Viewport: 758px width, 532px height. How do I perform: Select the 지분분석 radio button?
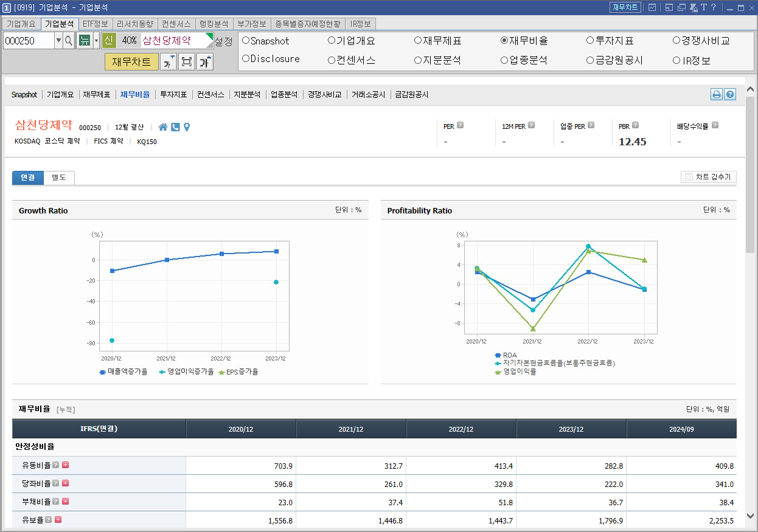(x=418, y=60)
